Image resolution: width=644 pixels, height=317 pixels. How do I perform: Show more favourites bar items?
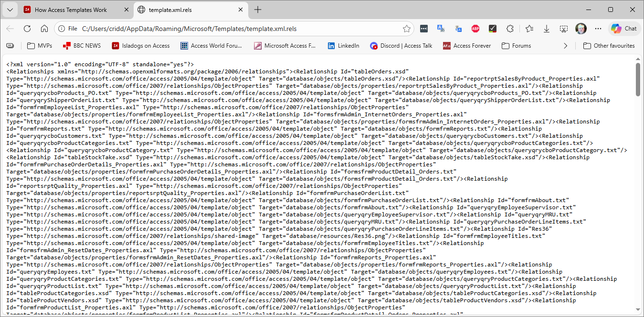(565, 46)
